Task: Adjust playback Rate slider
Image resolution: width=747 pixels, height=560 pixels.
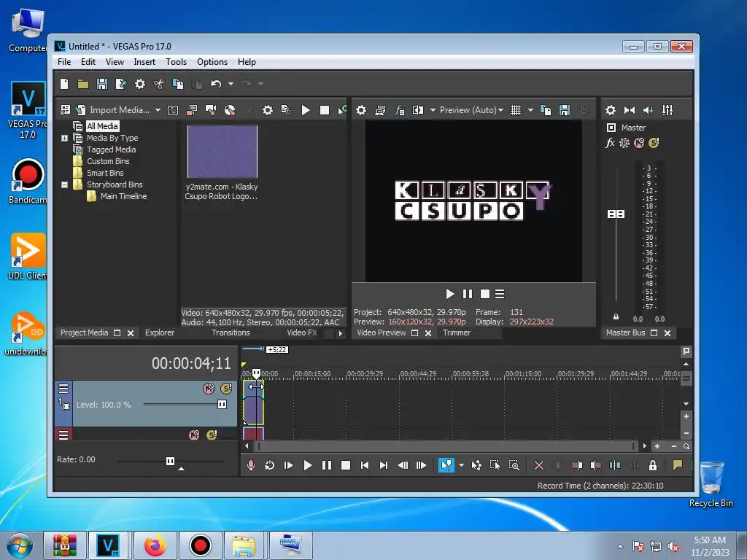Action: pos(170,461)
